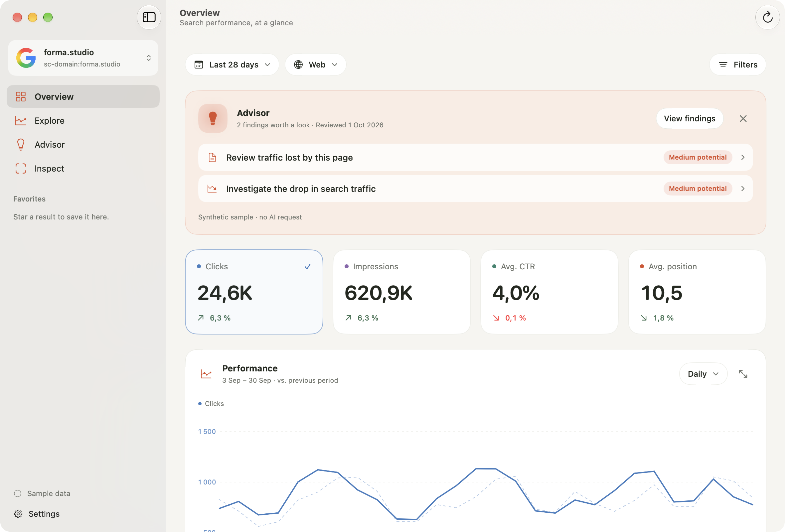
Task: Toggle the sidebar panel icon
Action: (x=149, y=17)
